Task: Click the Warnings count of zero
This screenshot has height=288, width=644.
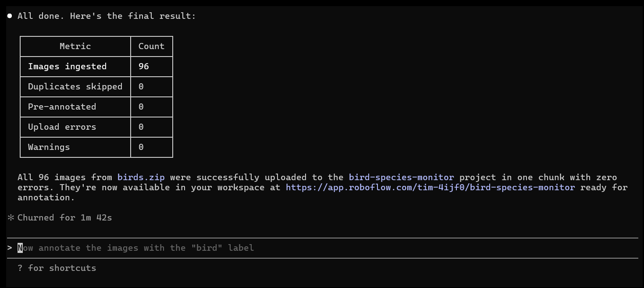Action: tap(141, 147)
